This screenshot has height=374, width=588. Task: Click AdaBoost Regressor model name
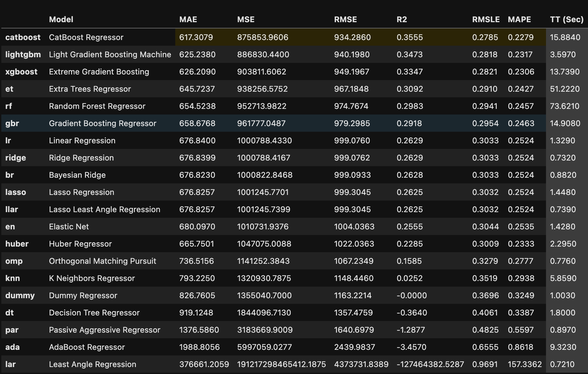tap(87, 347)
